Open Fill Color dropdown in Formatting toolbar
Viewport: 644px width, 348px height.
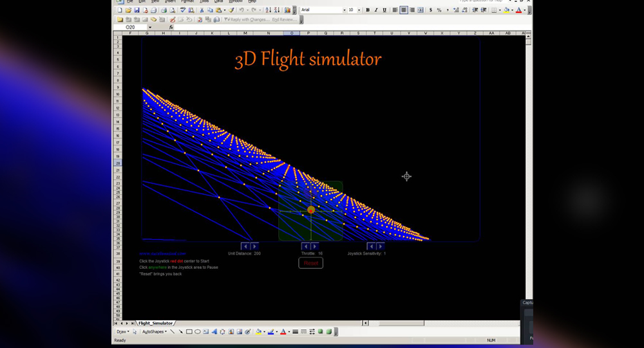[512, 10]
